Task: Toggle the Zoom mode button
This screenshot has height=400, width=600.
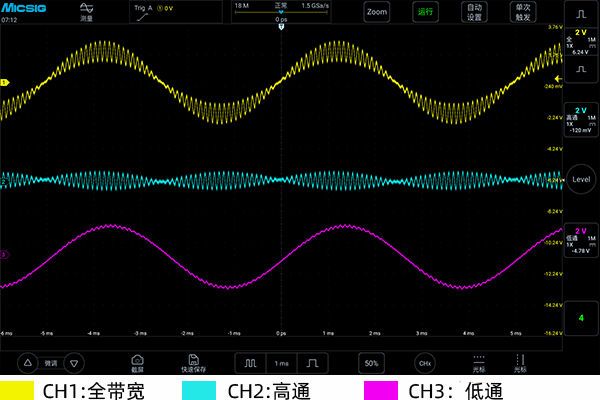Action: coord(377,12)
